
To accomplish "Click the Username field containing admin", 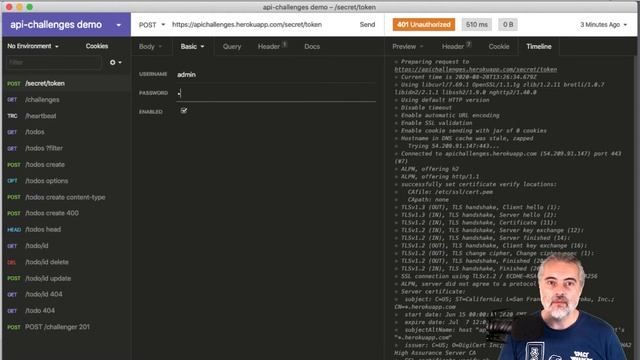I will click(x=276, y=75).
